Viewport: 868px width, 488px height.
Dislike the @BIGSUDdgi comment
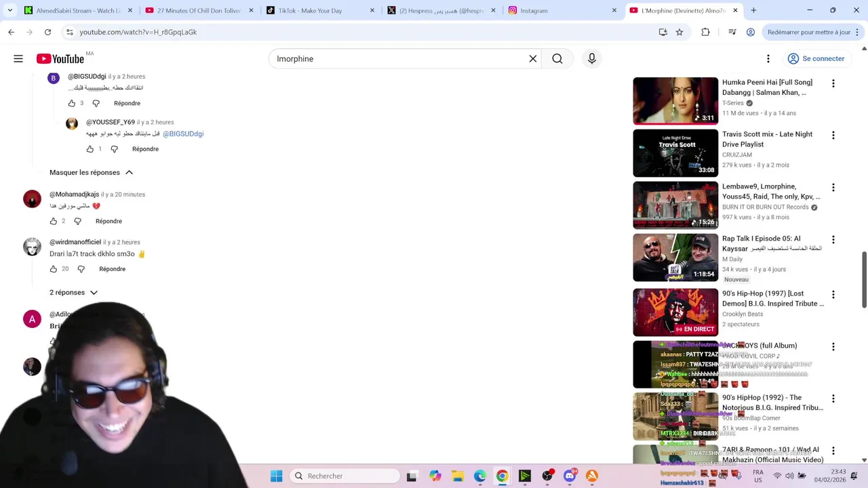[96, 103]
